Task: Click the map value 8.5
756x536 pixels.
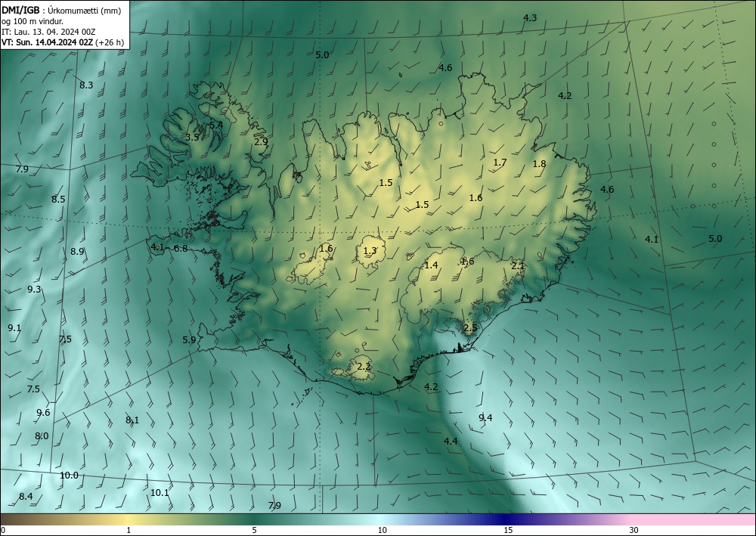Action: coord(58,199)
